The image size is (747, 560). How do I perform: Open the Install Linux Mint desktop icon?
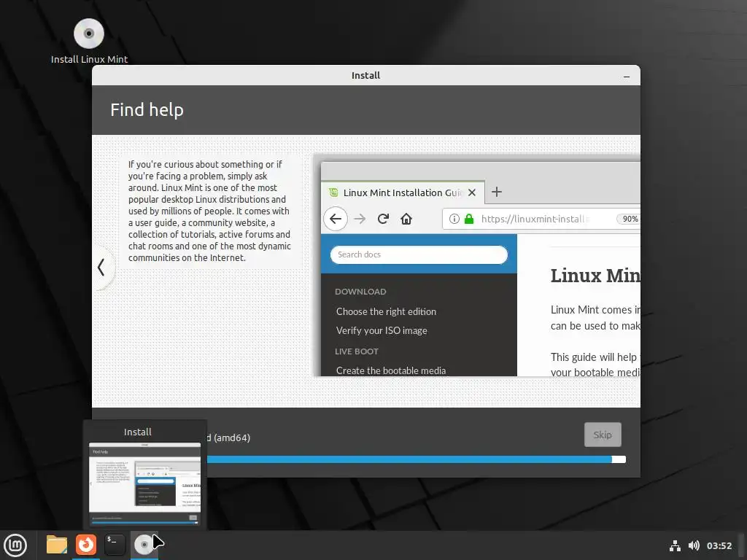(89, 41)
